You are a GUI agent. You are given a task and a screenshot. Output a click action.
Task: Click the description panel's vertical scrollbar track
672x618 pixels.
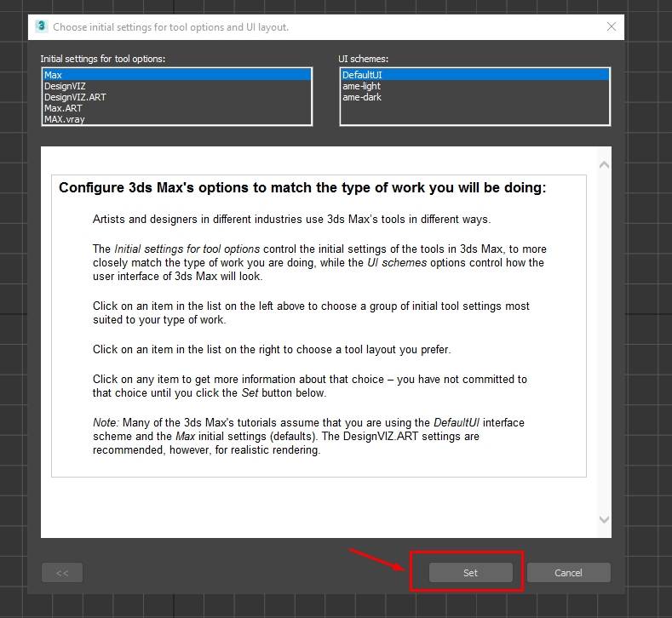(x=604, y=340)
